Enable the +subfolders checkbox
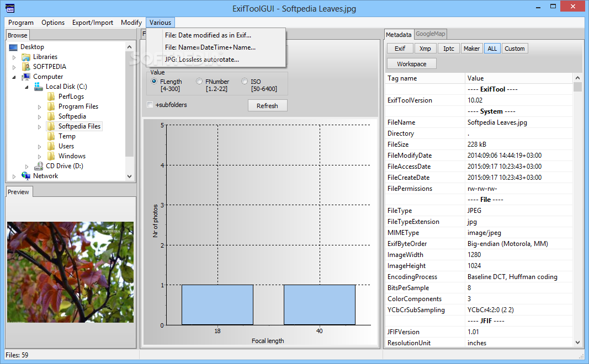Screen dimensions: 589x364 pos(150,105)
